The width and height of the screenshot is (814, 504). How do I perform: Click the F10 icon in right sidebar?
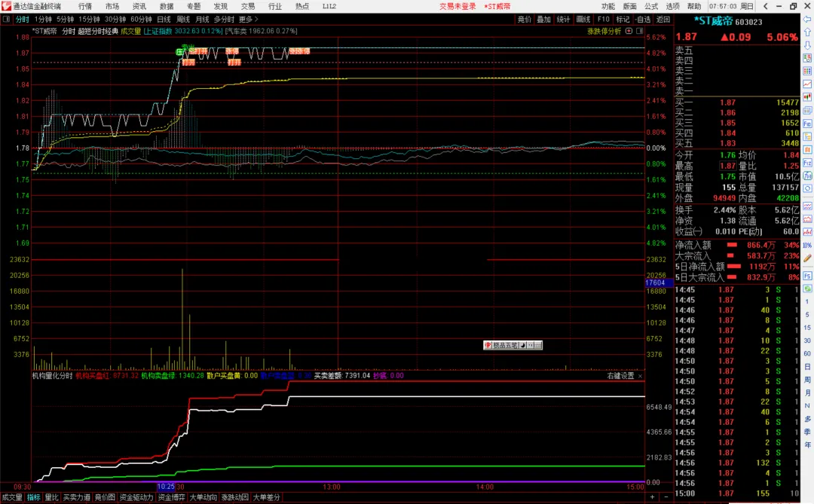(807, 124)
